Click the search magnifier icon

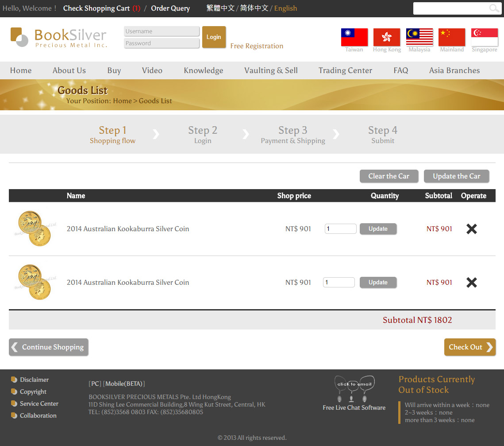(x=494, y=8)
